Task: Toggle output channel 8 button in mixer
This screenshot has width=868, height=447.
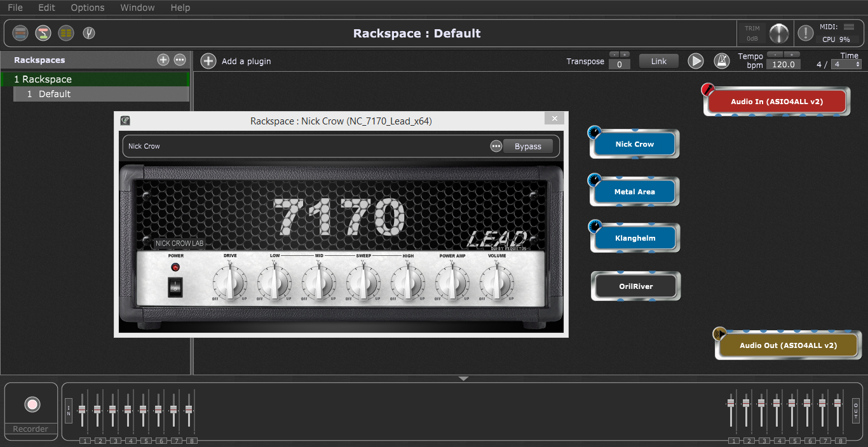Action: coord(841,441)
